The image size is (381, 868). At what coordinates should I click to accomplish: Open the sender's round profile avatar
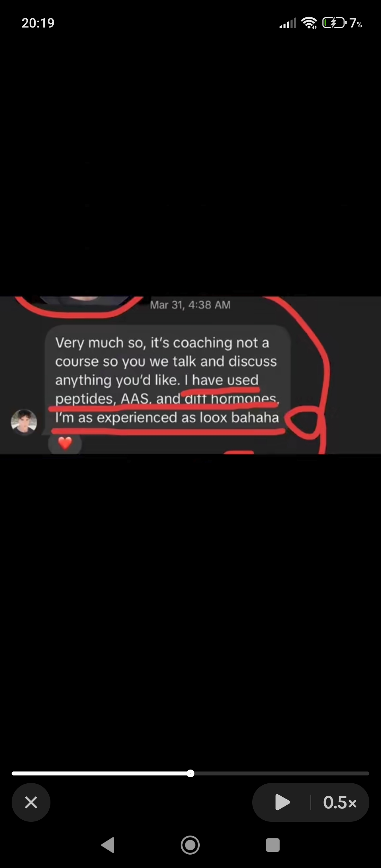pyautogui.click(x=24, y=422)
